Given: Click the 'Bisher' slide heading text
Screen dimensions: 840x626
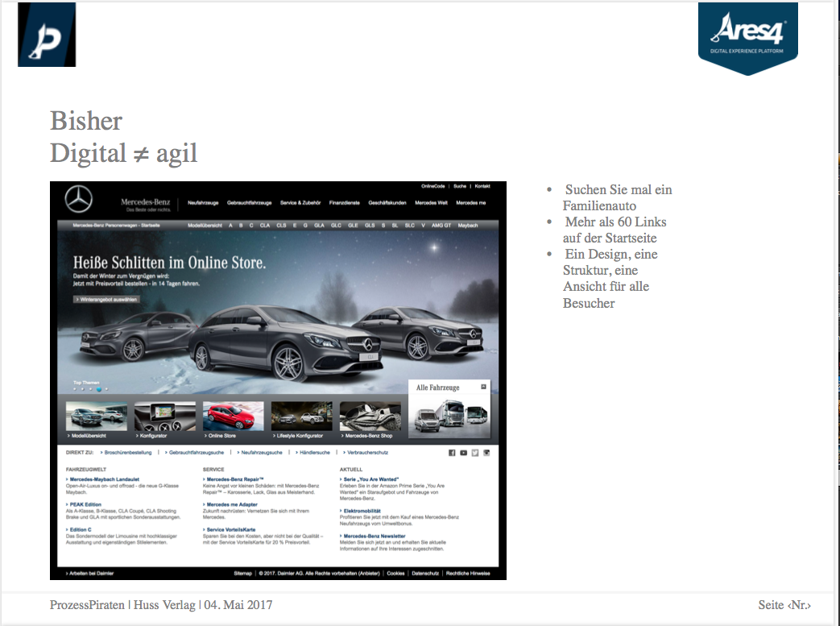Looking at the screenshot, I should pos(86,121).
